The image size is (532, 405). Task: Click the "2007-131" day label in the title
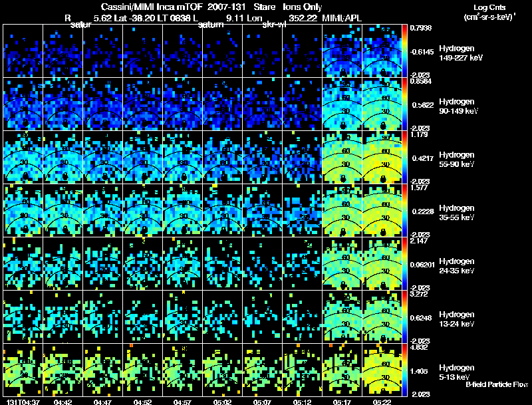[226, 7]
